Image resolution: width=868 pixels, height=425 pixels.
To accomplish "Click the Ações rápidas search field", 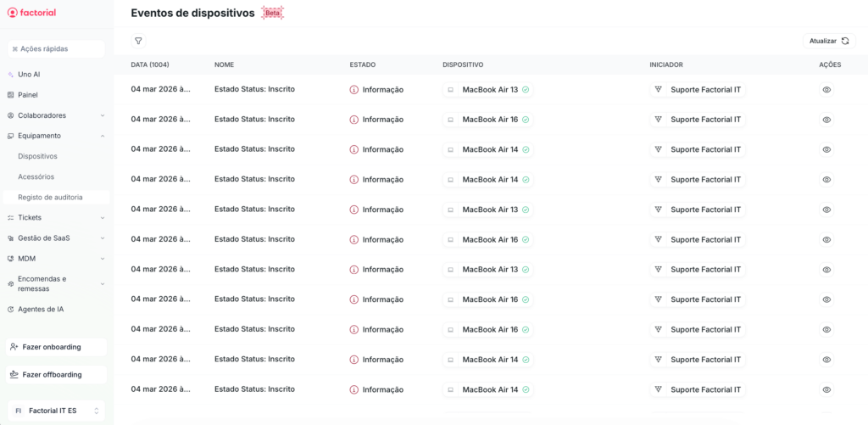I will click(56, 49).
